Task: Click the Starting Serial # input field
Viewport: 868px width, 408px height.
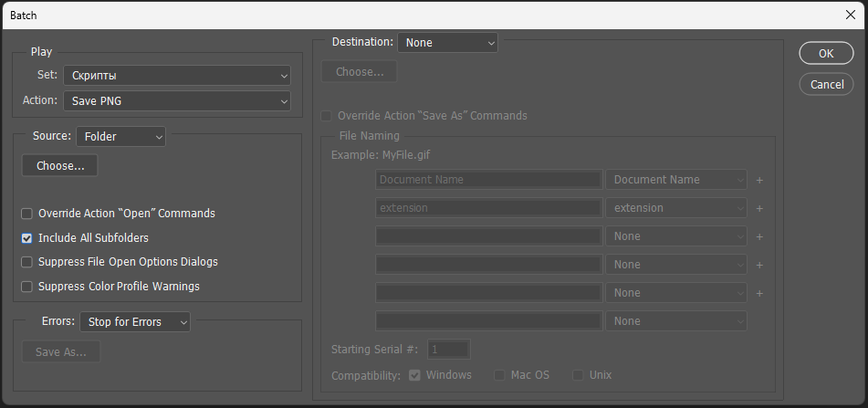Action: click(449, 350)
